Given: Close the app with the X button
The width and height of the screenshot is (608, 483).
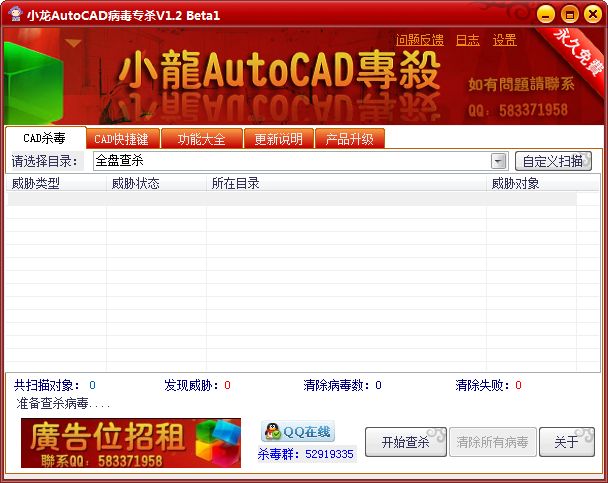Looking at the screenshot, I should pyautogui.click(x=593, y=15).
